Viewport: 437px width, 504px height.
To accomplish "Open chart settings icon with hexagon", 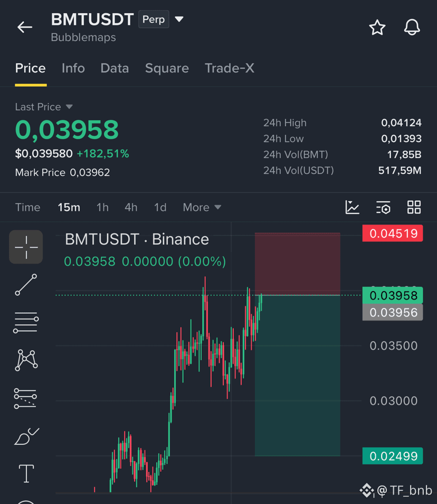I will (x=383, y=207).
